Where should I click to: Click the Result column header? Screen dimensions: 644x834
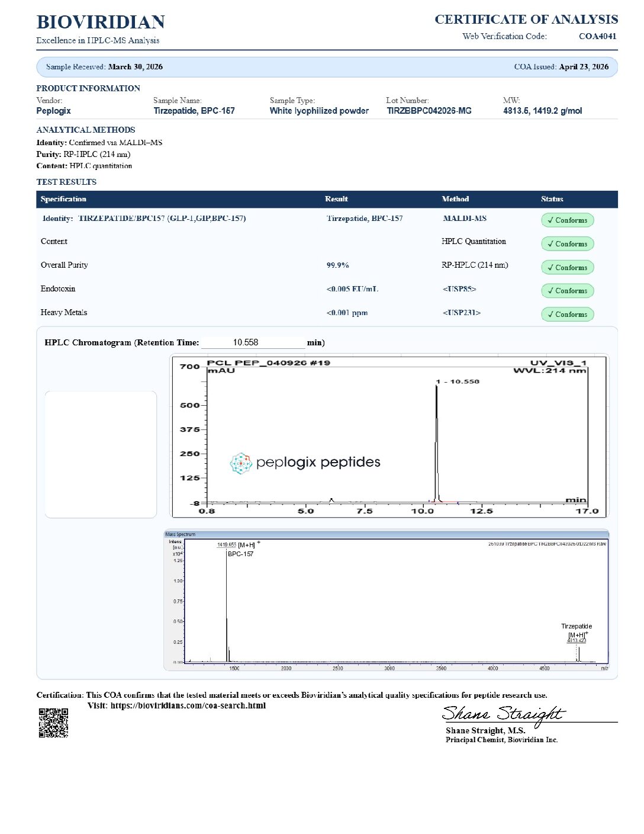tap(336, 199)
